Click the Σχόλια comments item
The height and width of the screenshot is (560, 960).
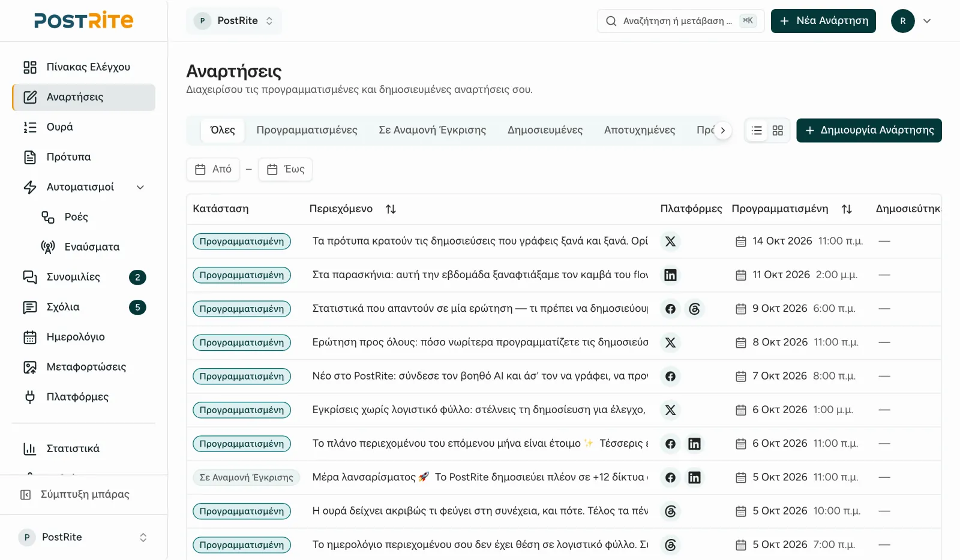[83, 307]
